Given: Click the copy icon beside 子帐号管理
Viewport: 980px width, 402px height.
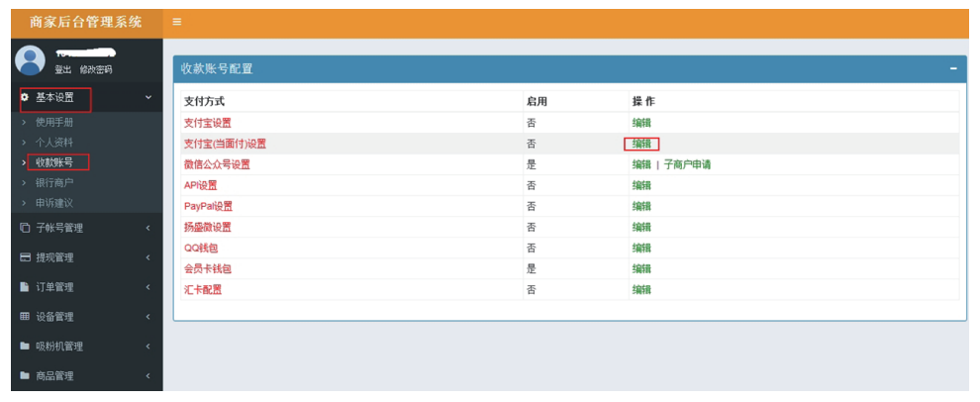Looking at the screenshot, I should tap(25, 228).
